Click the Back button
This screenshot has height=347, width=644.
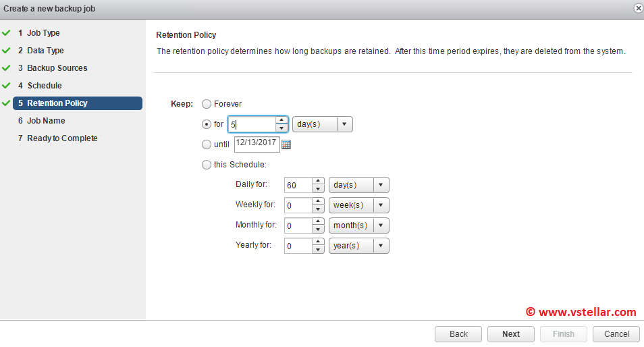pyautogui.click(x=458, y=334)
